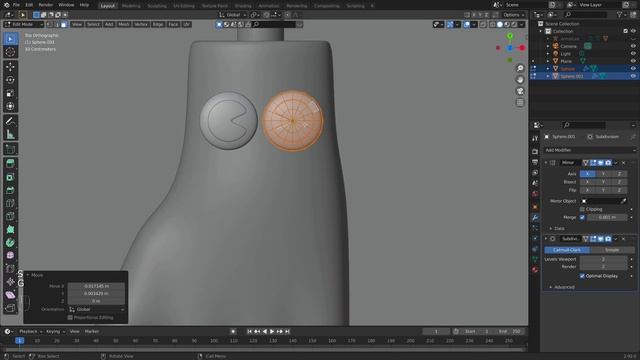Screen dimensions: 640x360
Task: Open the Vertex menu in viewport header
Action: pyautogui.click(x=141, y=24)
